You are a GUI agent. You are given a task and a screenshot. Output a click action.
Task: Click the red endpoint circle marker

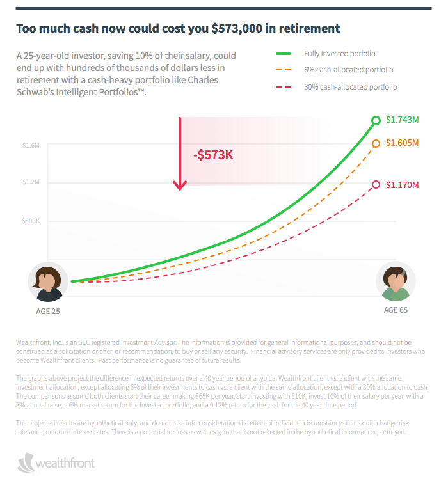[376, 184]
